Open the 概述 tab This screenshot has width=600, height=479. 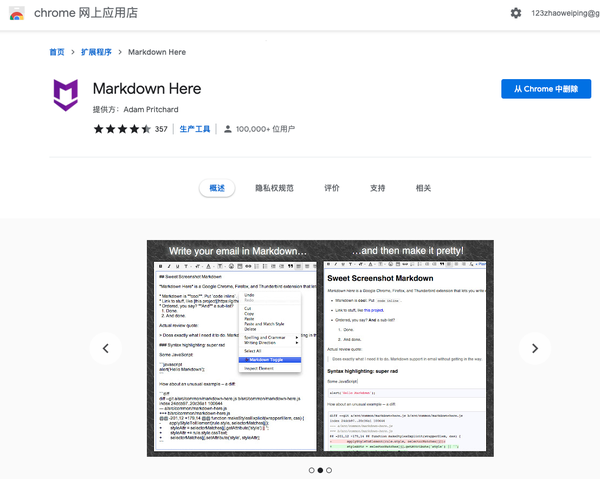coord(217,188)
